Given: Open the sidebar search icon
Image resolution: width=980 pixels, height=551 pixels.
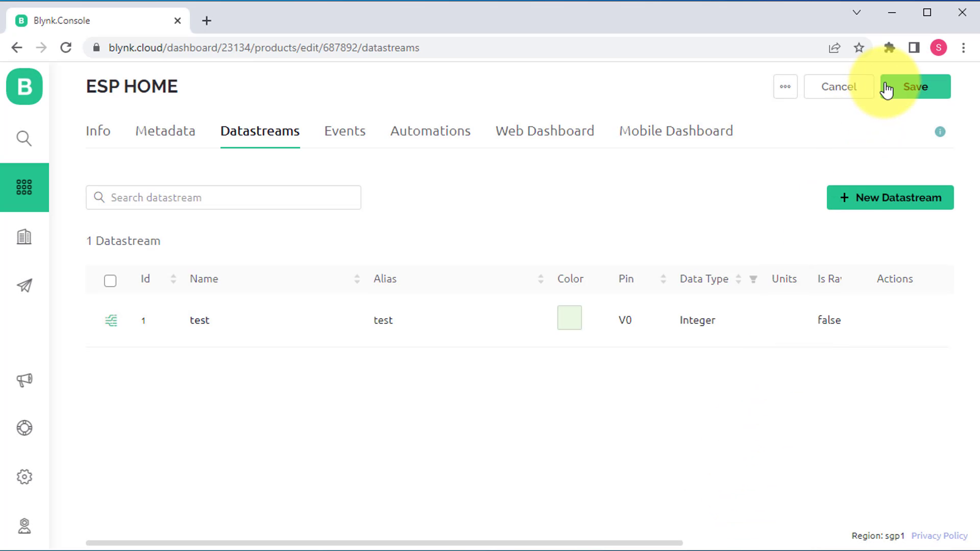Looking at the screenshot, I should tap(24, 138).
